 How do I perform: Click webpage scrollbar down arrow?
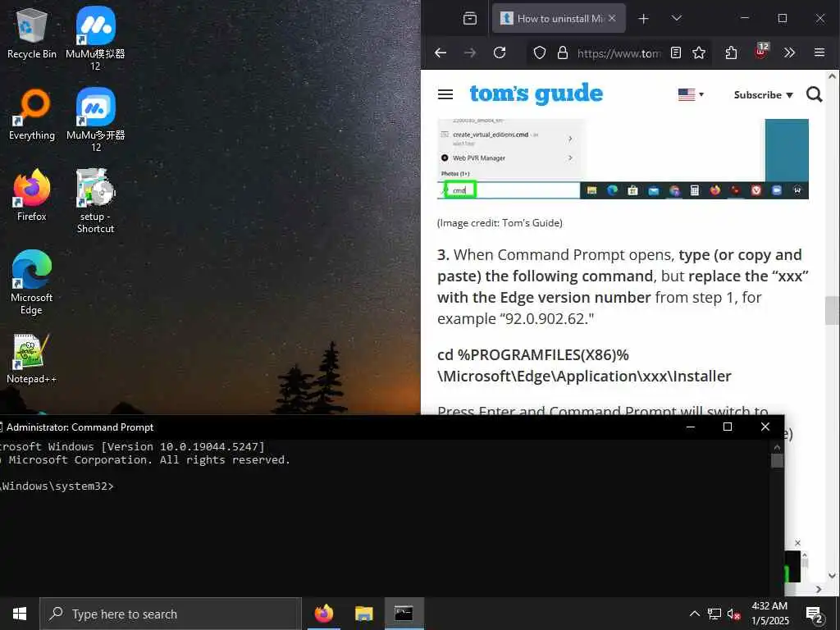click(832, 576)
